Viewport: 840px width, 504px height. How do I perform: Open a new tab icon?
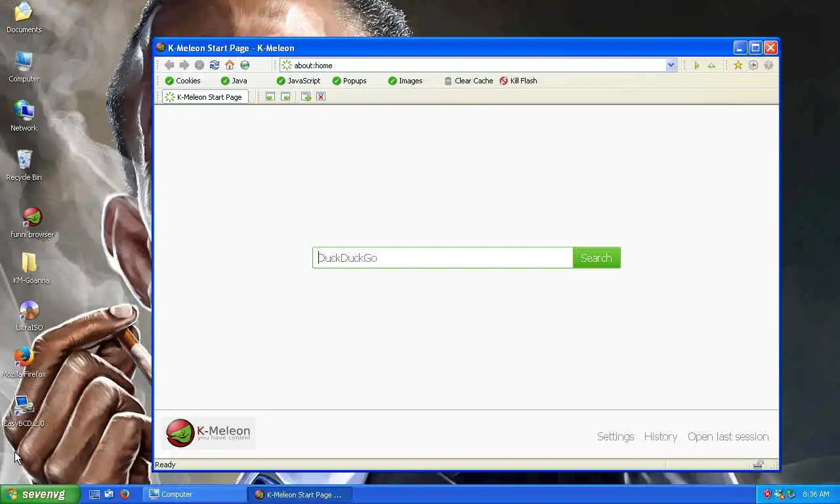(306, 96)
